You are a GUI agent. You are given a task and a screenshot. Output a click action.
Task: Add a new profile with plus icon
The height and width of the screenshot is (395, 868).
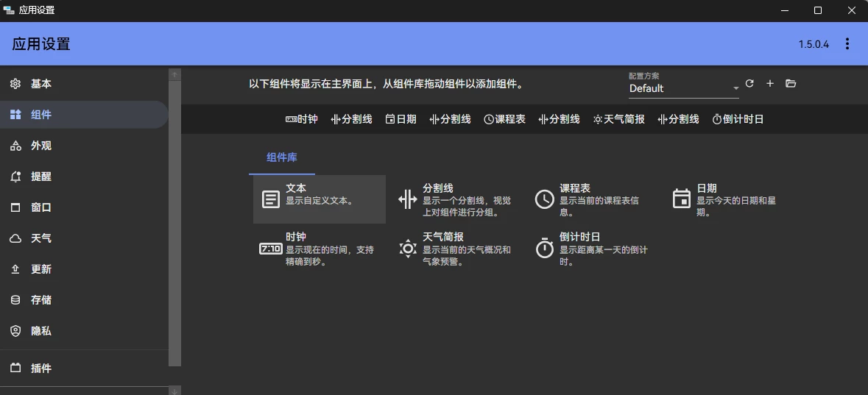tap(770, 84)
